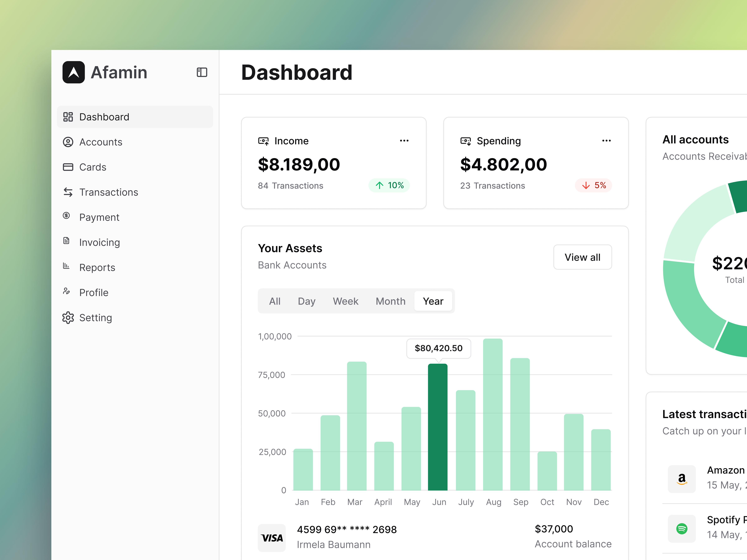Collapse the sidebar with the panel icon
747x560 pixels.
point(202,72)
